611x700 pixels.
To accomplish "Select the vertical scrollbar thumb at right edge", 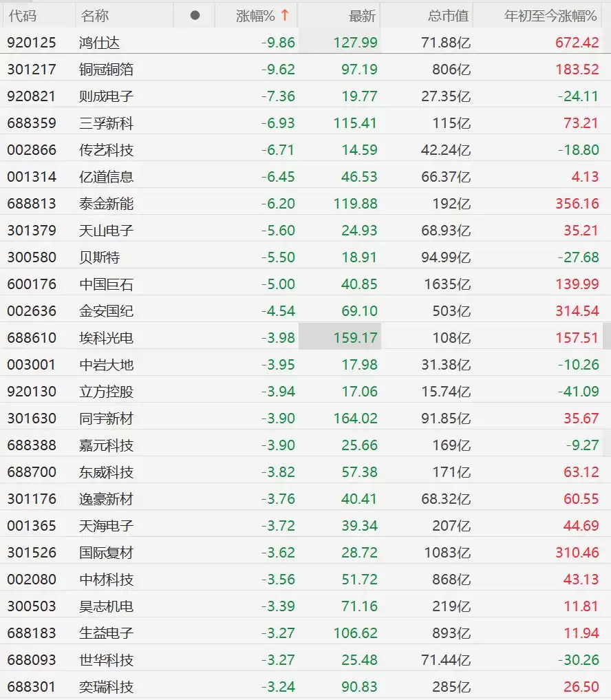I will 607,336.
